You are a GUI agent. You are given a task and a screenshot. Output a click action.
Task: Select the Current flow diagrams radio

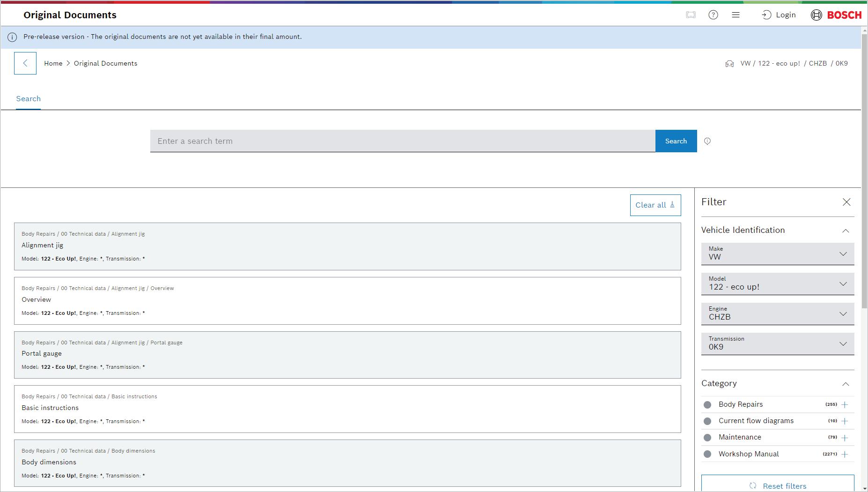(707, 421)
